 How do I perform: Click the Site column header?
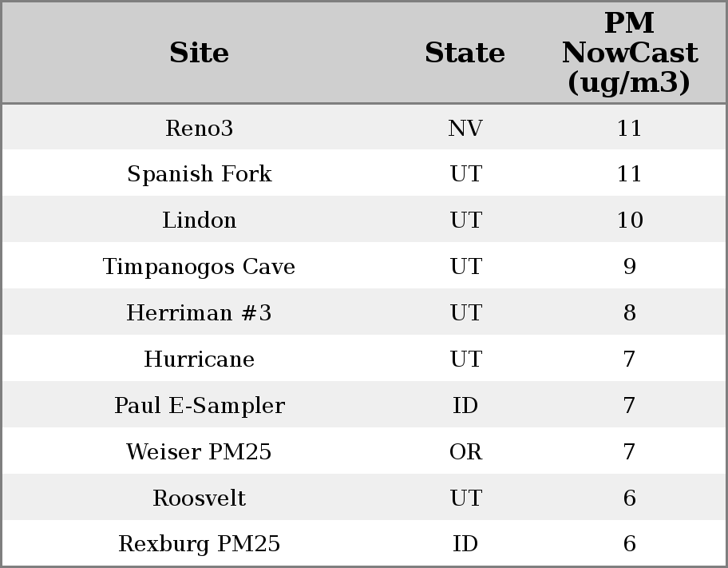tap(199, 54)
